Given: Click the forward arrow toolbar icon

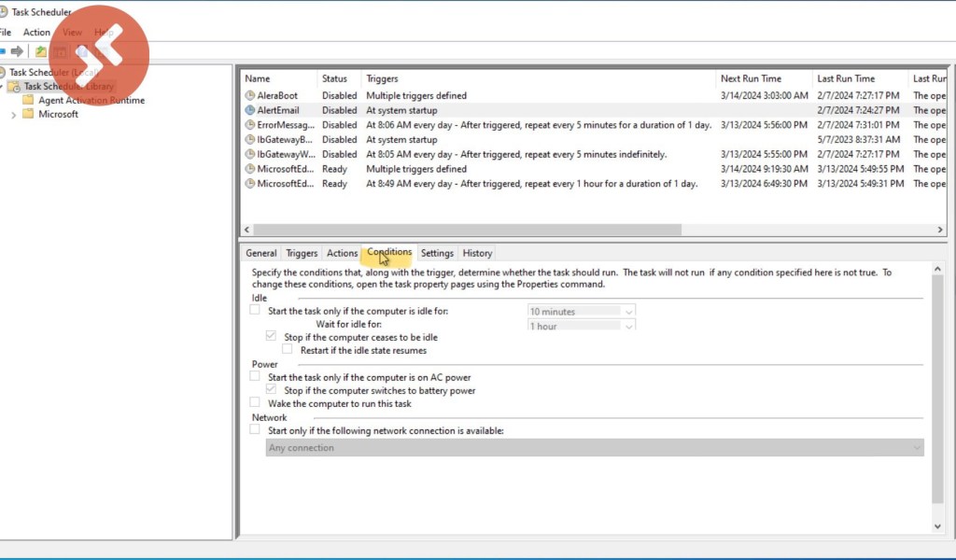Looking at the screenshot, I should (17, 51).
